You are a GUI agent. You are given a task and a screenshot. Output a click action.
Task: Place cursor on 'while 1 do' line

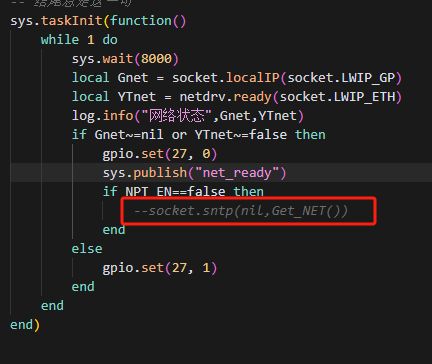79,40
